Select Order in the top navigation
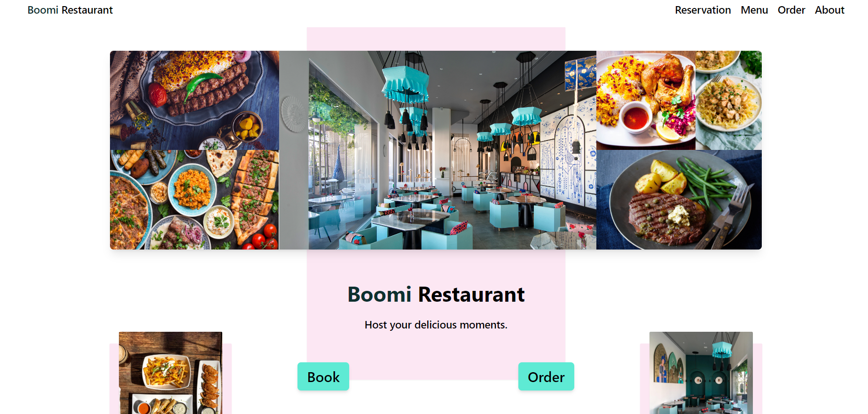868x414 pixels. 791,10
